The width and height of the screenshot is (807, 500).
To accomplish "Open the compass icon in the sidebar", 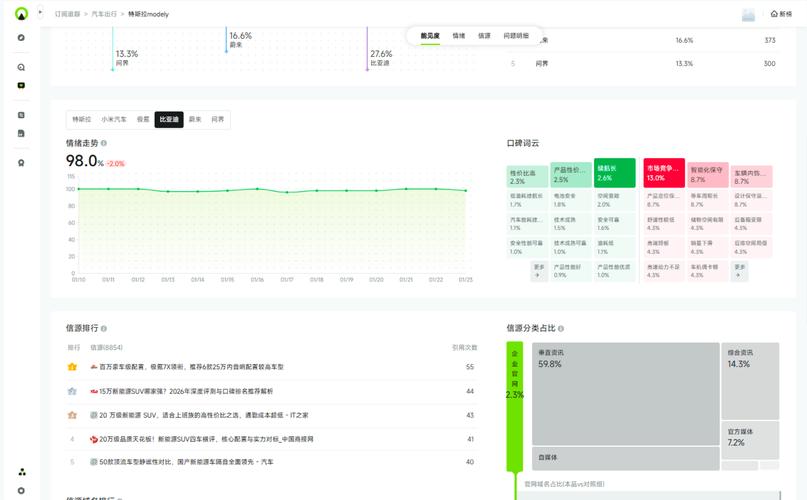I will (x=21, y=38).
